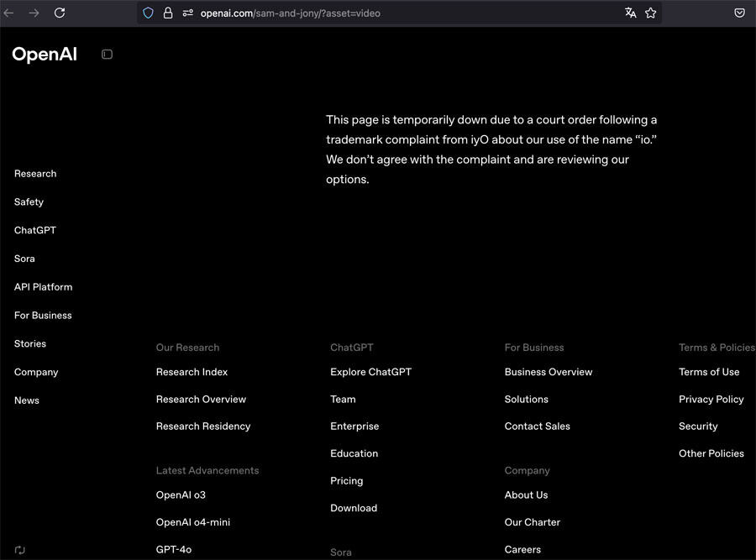This screenshot has height=560, width=756.
Task: Open the Our Charter link
Action: [533, 522]
